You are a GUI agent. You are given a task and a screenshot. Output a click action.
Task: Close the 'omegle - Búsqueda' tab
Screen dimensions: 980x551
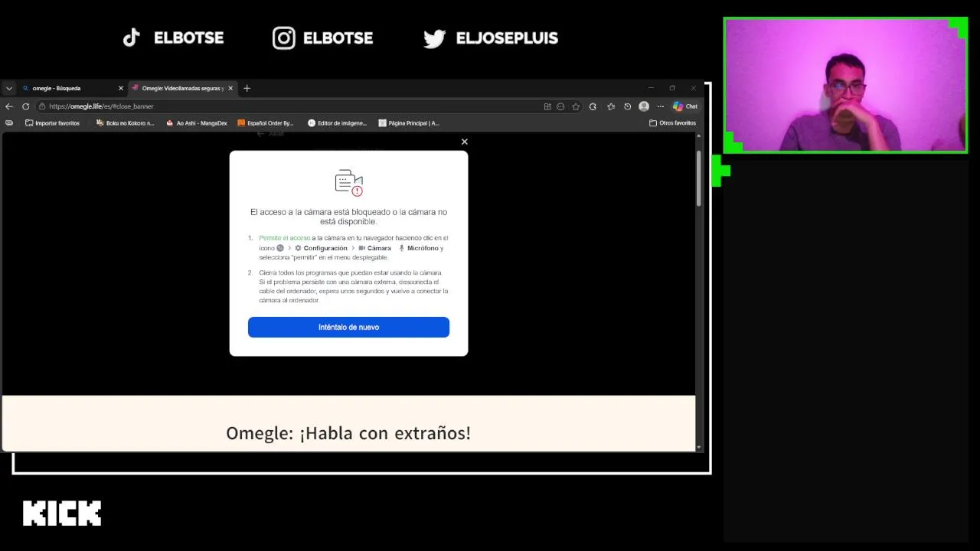pyautogui.click(x=120, y=88)
